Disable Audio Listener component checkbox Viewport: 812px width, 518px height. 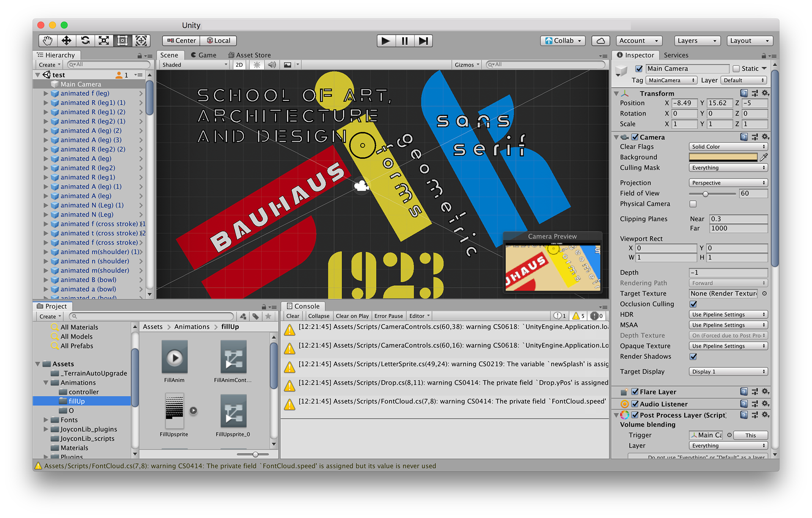[x=635, y=404]
